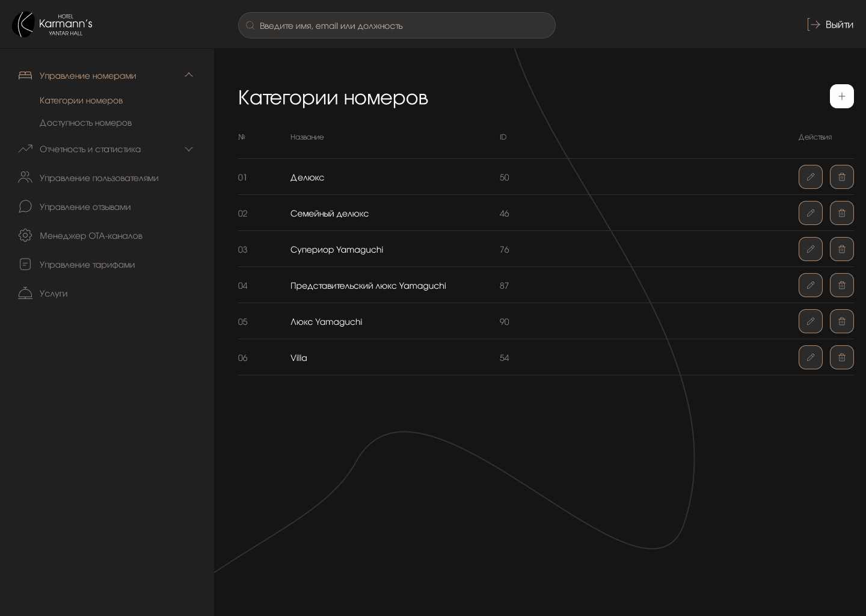Open Менеджер OTA-каналов page
The height and width of the screenshot is (616, 866).
tap(91, 236)
